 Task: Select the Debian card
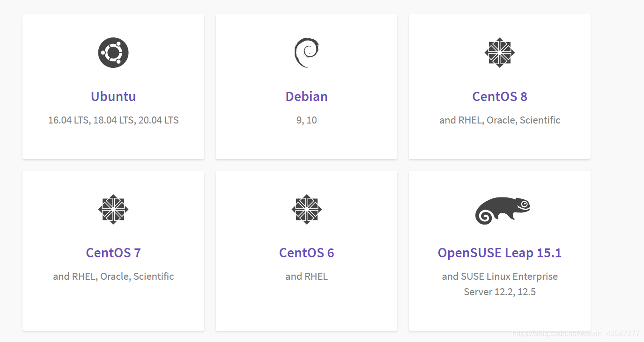point(306,86)
